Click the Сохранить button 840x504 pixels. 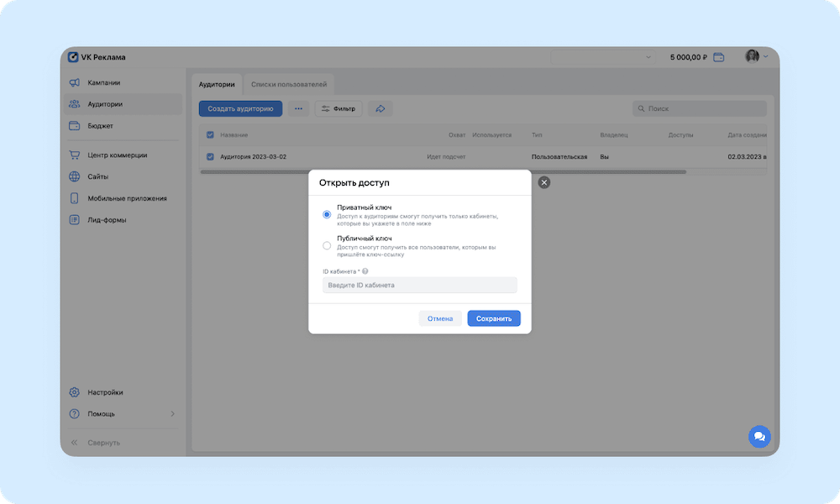pos(494,318)
